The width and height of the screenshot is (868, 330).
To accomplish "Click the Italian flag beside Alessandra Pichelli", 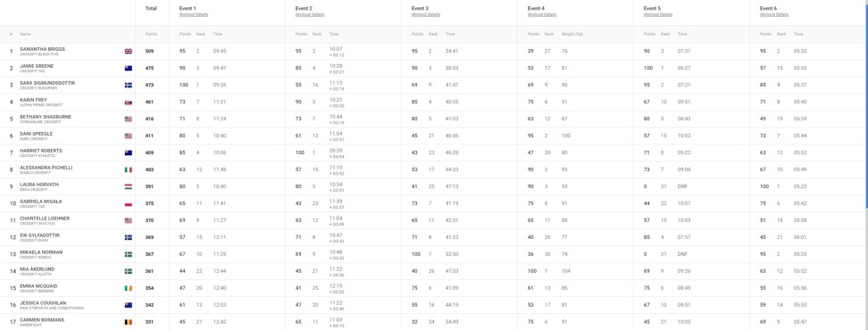I will (129, 169).
